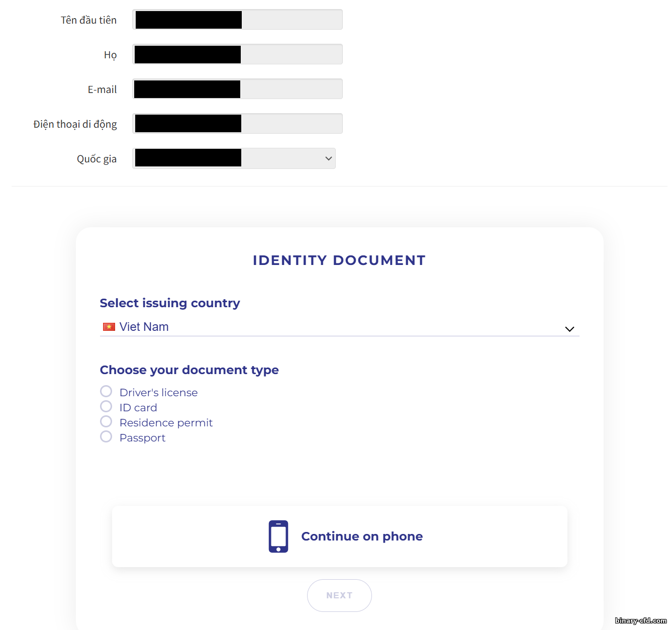Click the ID card label text
Screen dimensions: 672x630
[138, 408]
